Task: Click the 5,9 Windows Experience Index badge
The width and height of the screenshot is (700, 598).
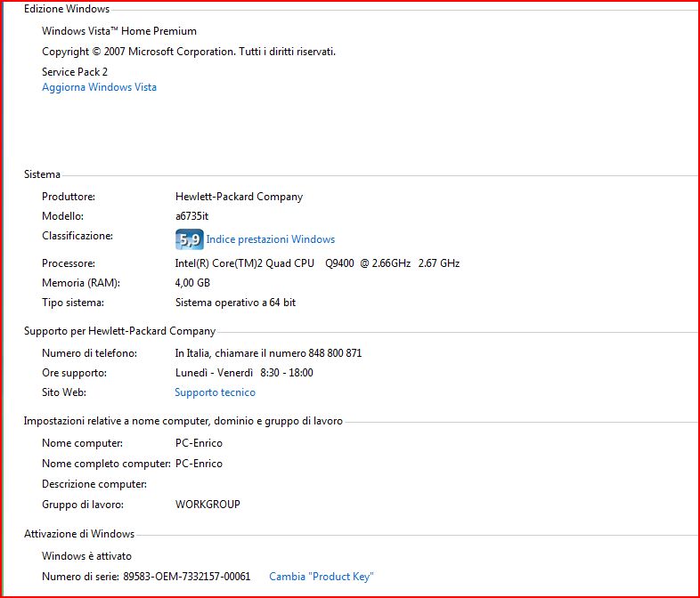Action: 190,239
